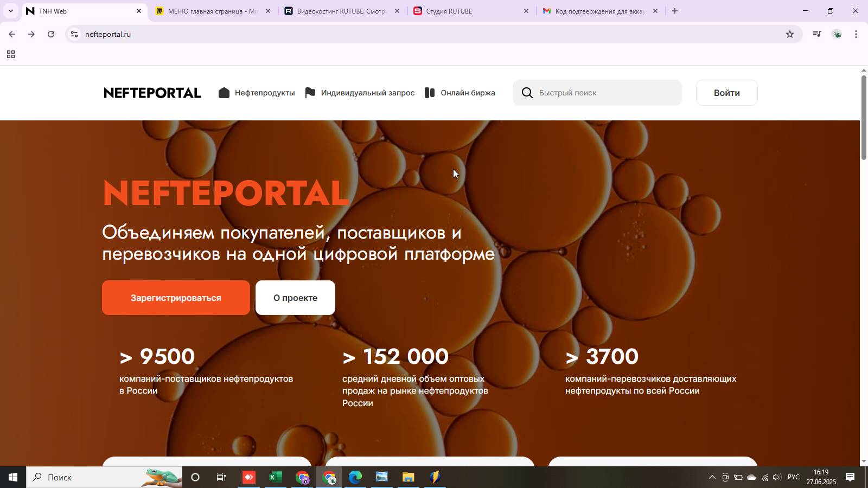Open Task View in taskbar
This screenshot has width=868, height=488.
(x=221, y=477)
